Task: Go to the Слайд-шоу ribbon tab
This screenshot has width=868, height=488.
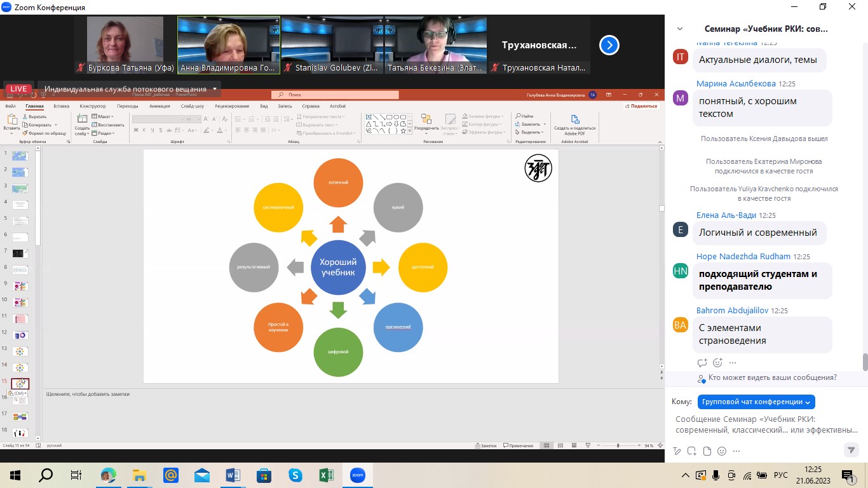Action: click(x=192, y=106)
